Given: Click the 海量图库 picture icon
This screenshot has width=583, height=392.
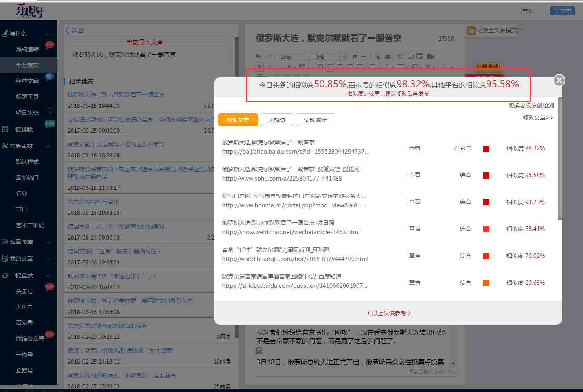Looking at the screenshot, I should point(5,242).
